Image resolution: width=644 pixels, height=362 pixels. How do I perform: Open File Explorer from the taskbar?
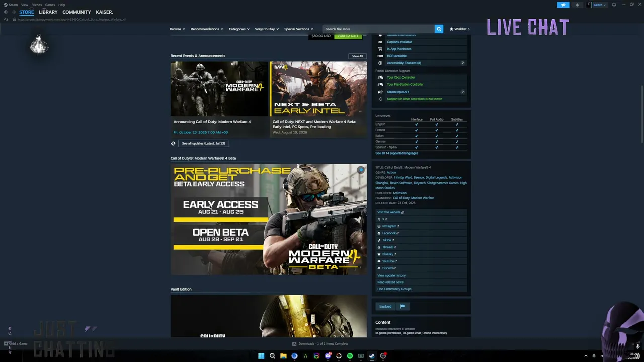(x=283, y=356)
